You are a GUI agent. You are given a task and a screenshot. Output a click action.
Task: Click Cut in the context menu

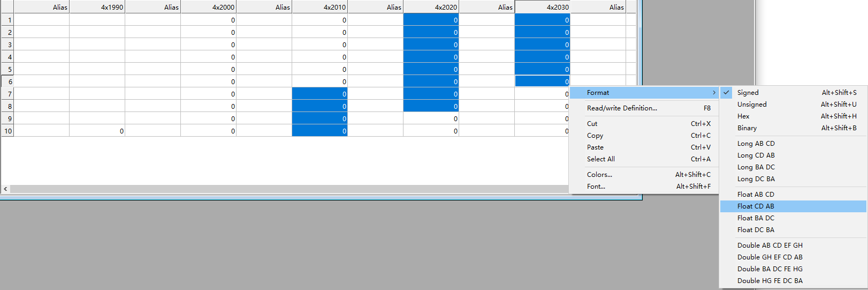coord(592,124)
